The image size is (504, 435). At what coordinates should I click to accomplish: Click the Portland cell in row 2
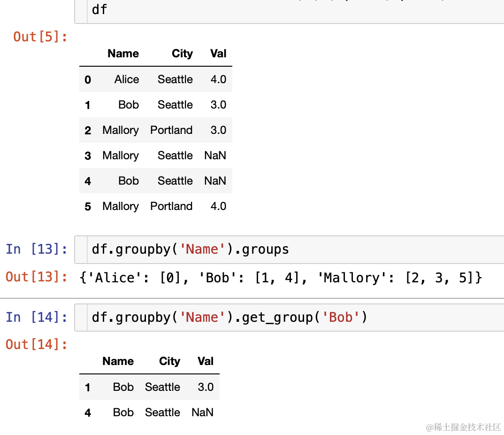click(171, 130)
